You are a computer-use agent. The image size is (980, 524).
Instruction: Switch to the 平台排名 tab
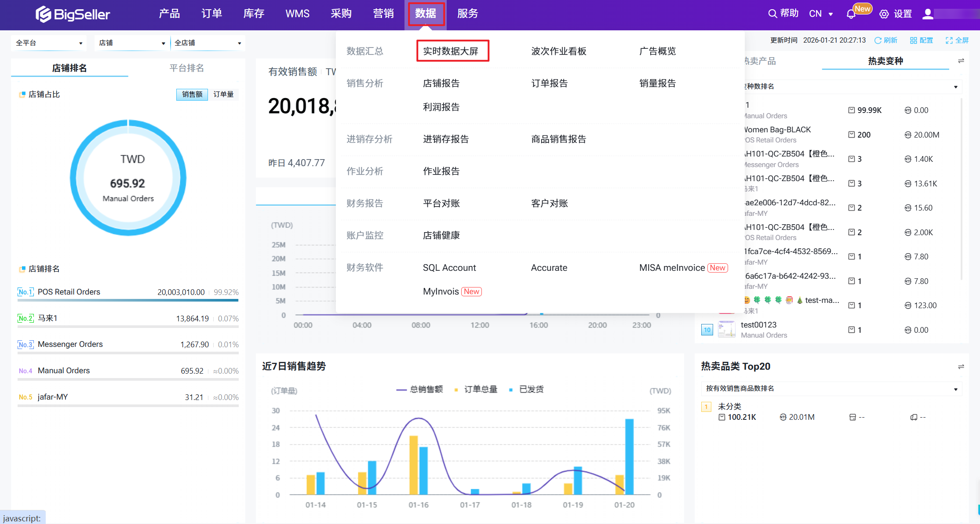tap(186, 68)
